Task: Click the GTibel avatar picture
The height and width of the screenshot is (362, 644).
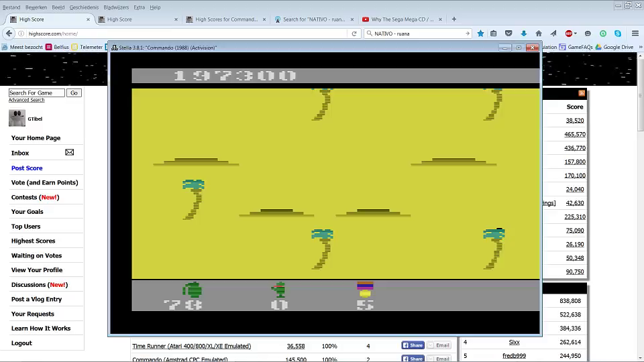Action: coord(17,118)
